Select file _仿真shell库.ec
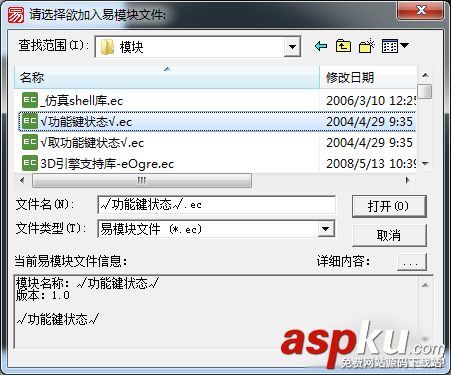The image size is (451, 375). pos(81,100)
